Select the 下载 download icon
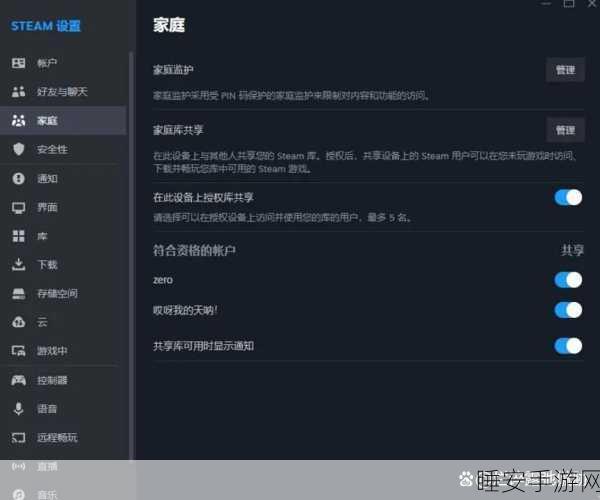 [18, 264]
